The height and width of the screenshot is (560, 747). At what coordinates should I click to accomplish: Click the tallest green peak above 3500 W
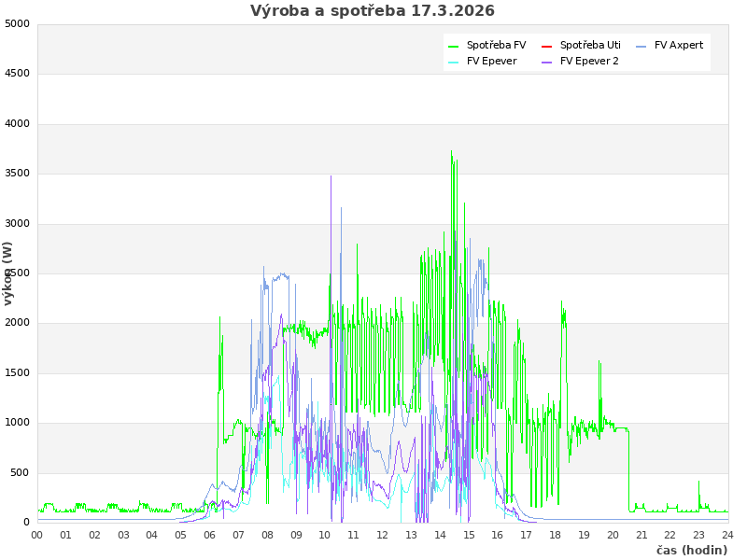click(451, 152)
